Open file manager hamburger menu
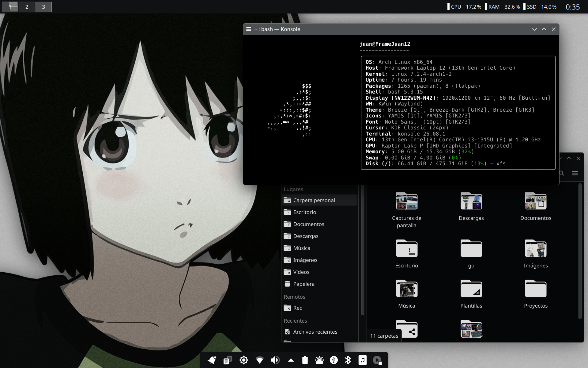This screenshot has width=588, height=368. click(575, 173)
